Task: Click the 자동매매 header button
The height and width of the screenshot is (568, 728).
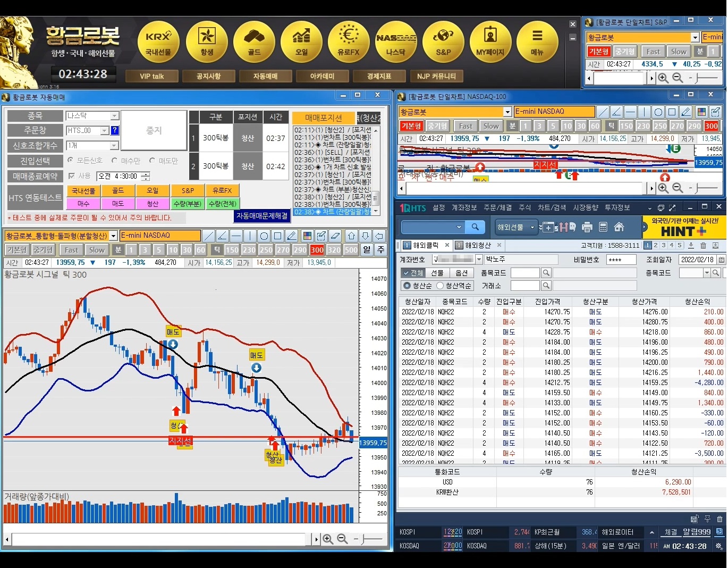Action: pyautogui.click(x=266, y=76)
